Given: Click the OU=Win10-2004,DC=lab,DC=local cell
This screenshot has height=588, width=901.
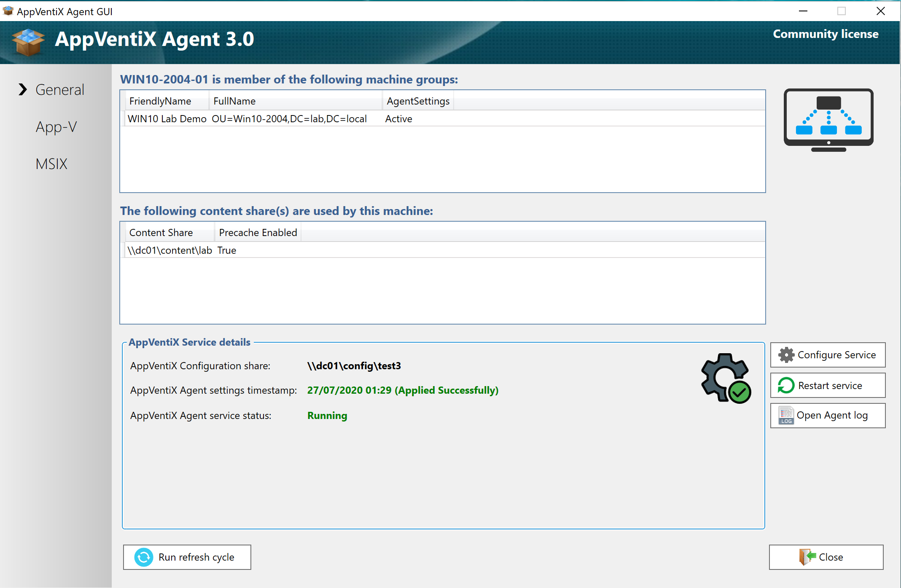Looking at the screenshot, I should pos(289,119).
